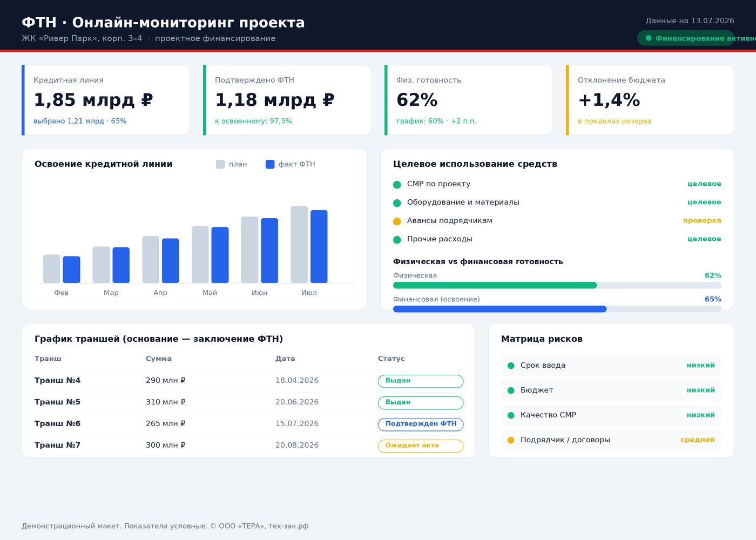The height and width of the screenshot is (540, 756).
Task: Click the 65% financial readiness value
Action: pos(713,299)
